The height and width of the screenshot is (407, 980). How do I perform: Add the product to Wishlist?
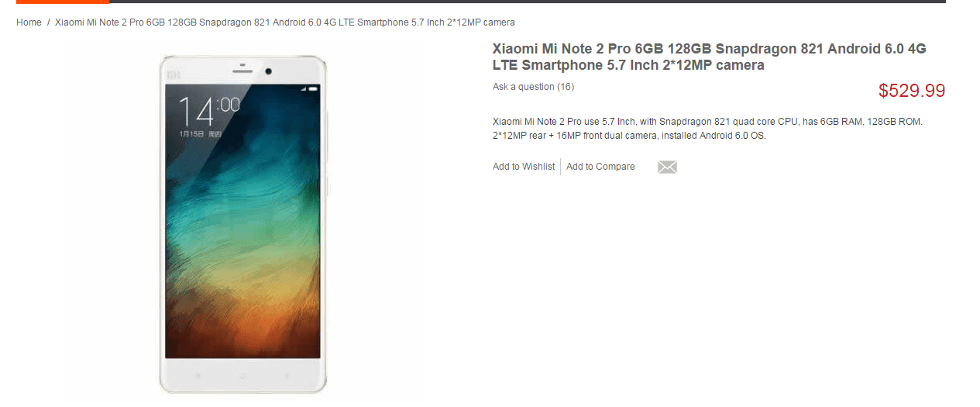524,167
